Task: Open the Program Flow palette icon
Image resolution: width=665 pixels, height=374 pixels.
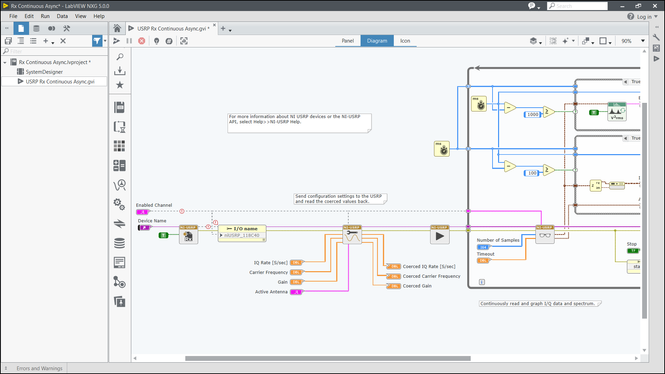Action: (120, 107)
